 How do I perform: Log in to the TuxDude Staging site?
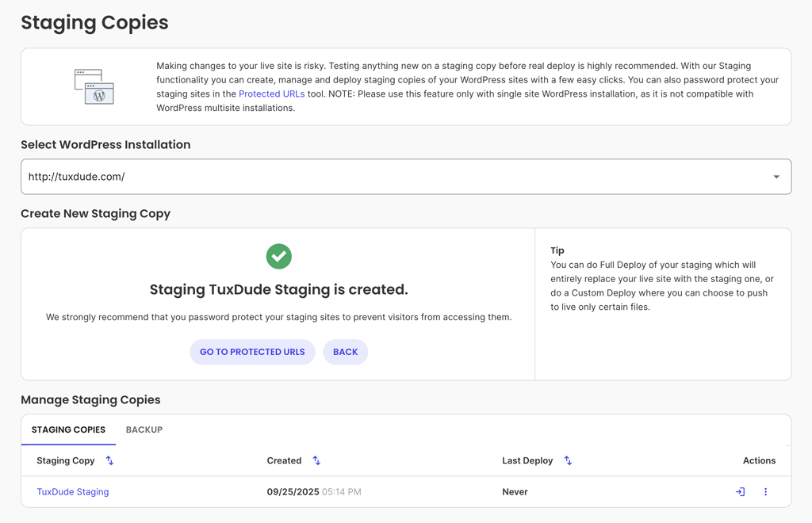click(x=739, y=491)
